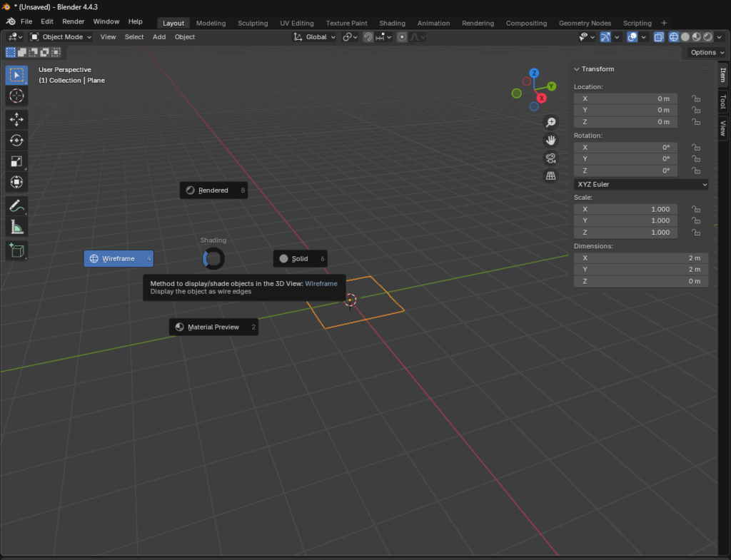The width and height of the screenshot is (731, 560).
Task: Click the Rotation X value field
Action: [x=625, y=147]
